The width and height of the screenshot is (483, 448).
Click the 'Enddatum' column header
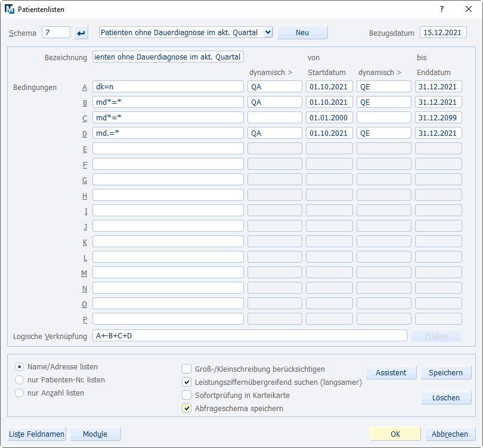click(x=434, y=73)
